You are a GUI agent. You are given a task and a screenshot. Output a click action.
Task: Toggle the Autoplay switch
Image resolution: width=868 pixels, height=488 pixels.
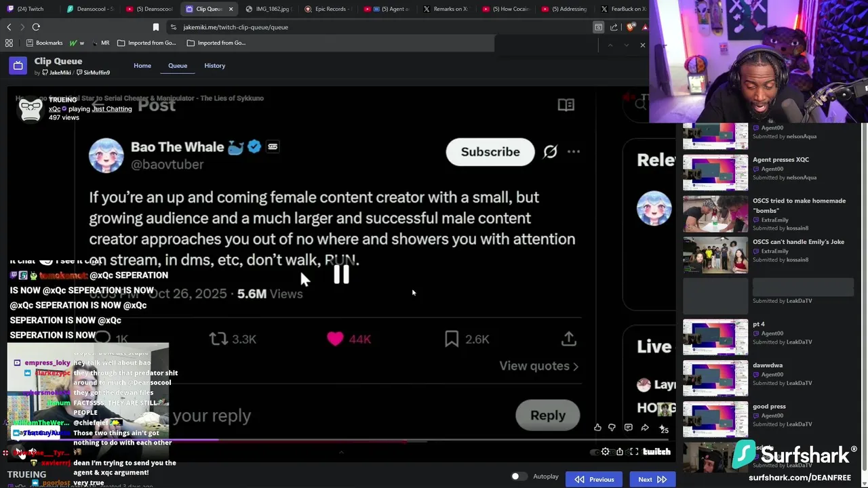tap(519, 476)
